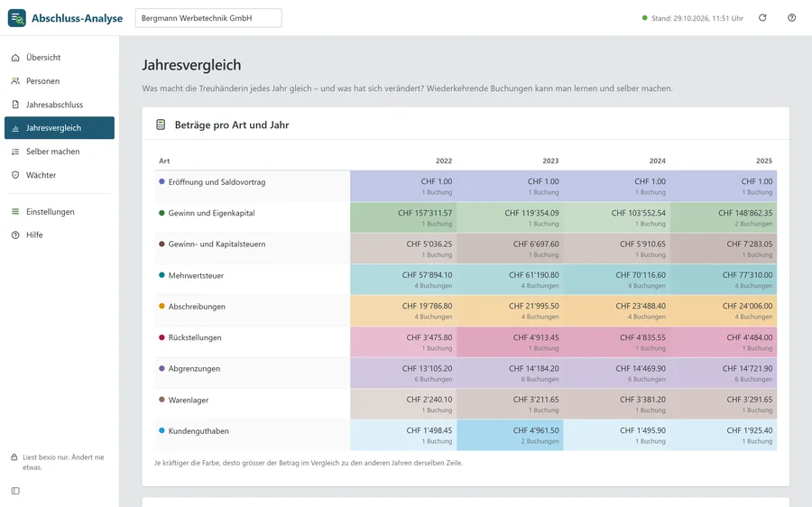Click the Jahresvergleich page heading
The image size is (812, 507).
pos(191,65)
